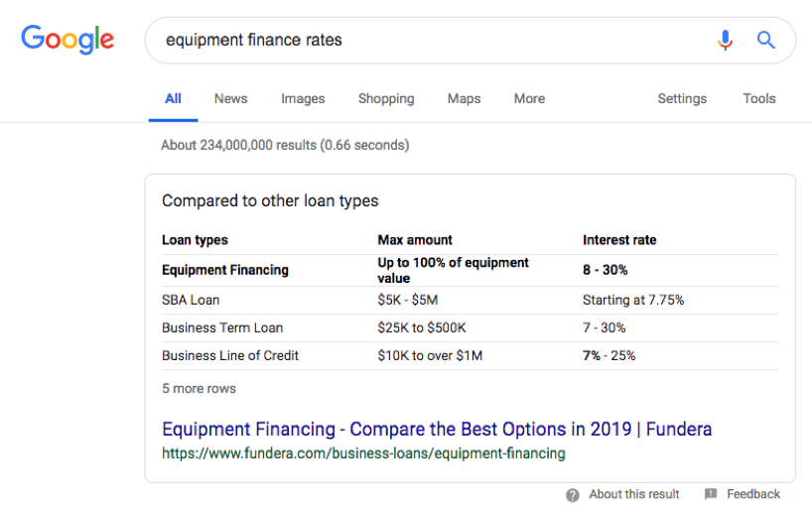Image resolution: width=812 pixels, height=514 pixels.
Task: Select the All results tab
Action: [x=173, y=98]
